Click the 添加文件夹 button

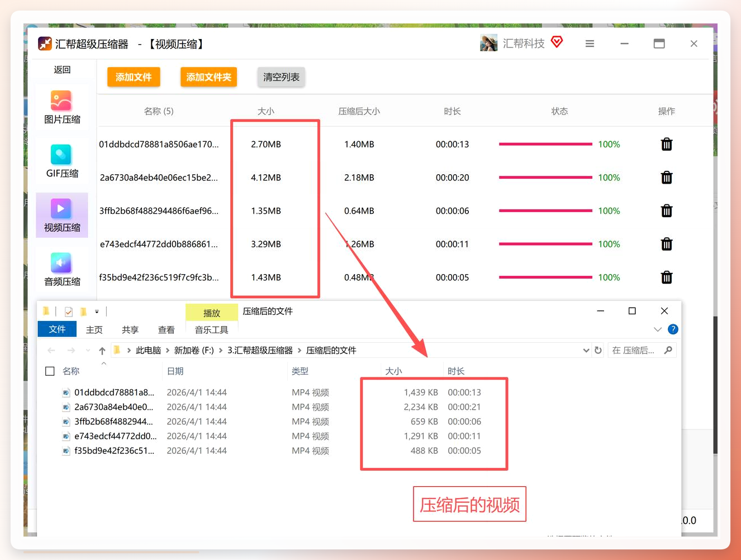click(x=208, y=77)
